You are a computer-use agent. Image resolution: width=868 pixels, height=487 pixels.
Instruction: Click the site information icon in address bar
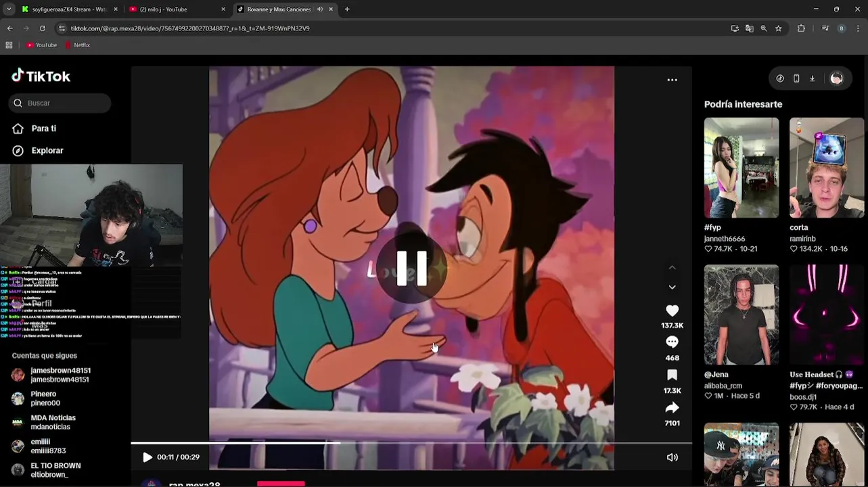[62, 28]
